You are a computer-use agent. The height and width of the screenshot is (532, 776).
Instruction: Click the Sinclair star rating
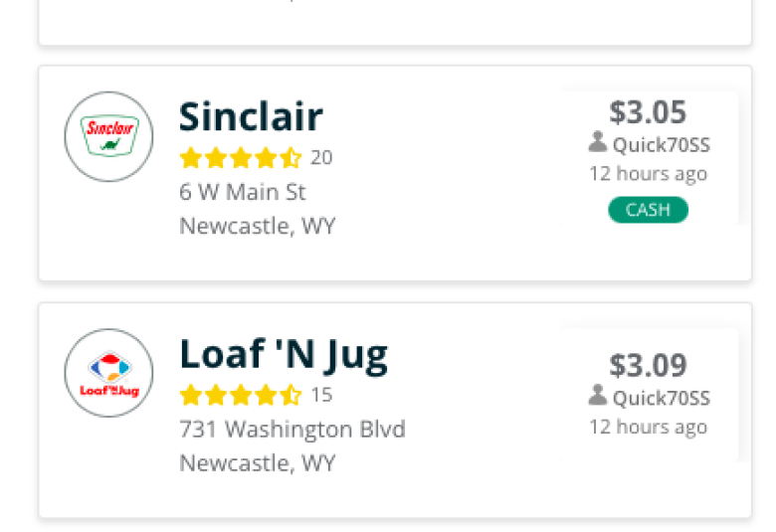(x=241, y=158)
